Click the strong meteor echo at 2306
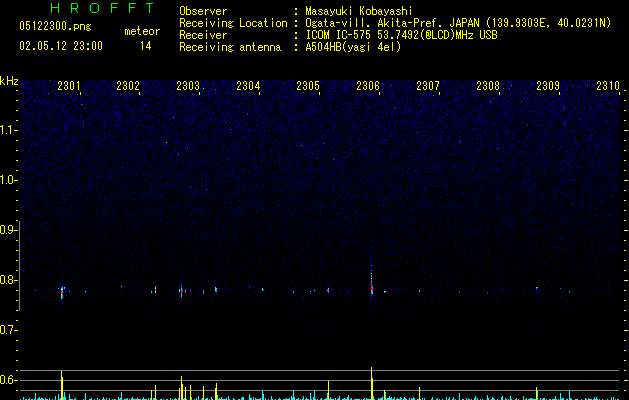The width and height of the screenshot is (629, 400). coord(372,283)
